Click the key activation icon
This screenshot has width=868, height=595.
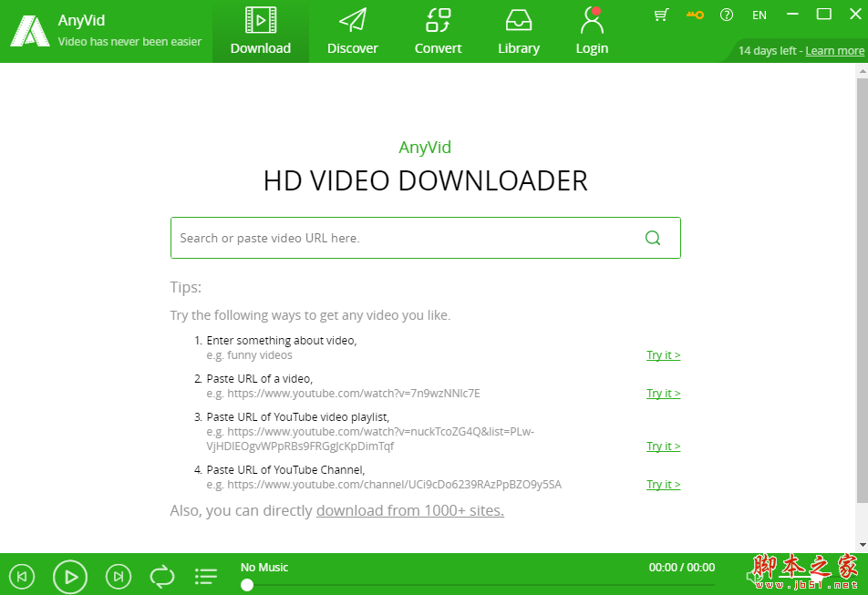695,15
